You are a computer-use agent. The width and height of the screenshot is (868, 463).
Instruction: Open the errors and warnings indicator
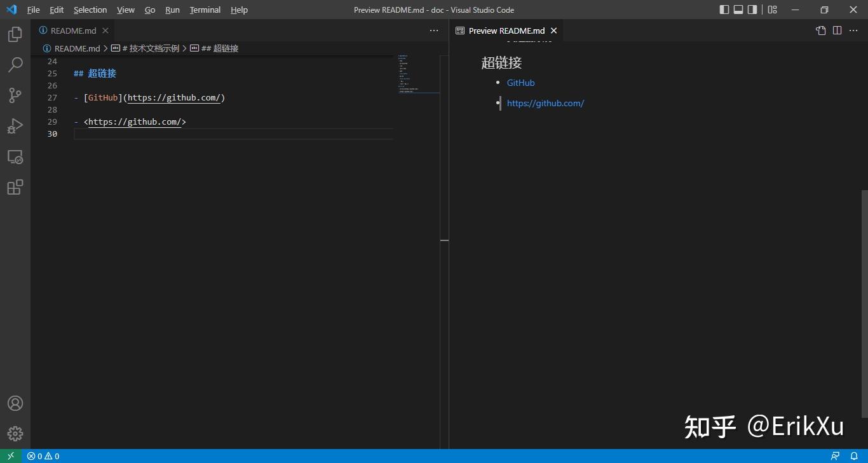43,456
